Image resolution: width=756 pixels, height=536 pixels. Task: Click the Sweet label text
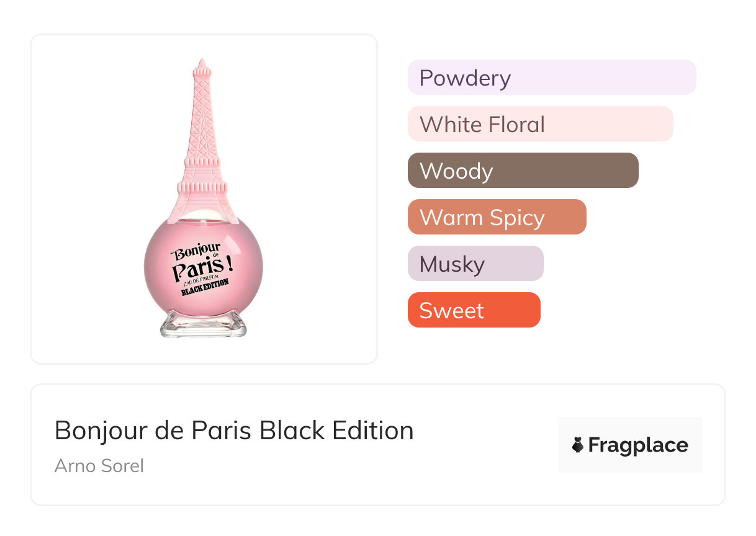[x=451, y=310]
